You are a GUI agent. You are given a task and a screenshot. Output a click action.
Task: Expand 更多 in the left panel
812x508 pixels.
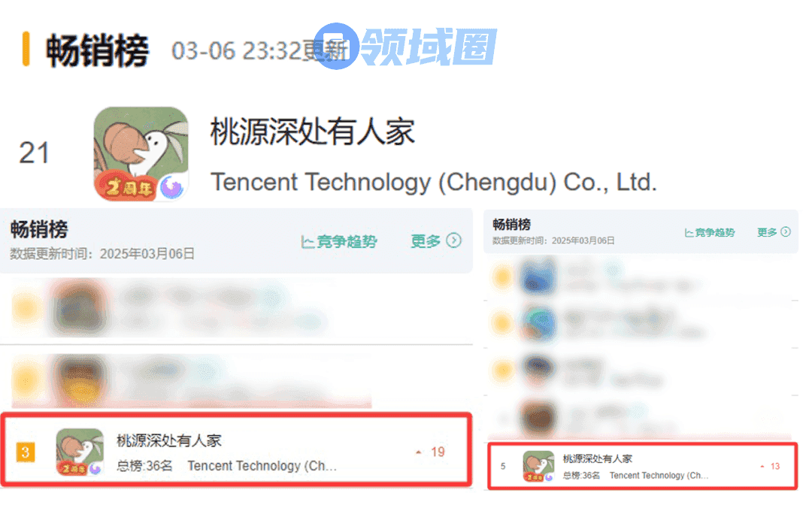tap(435, 240)
